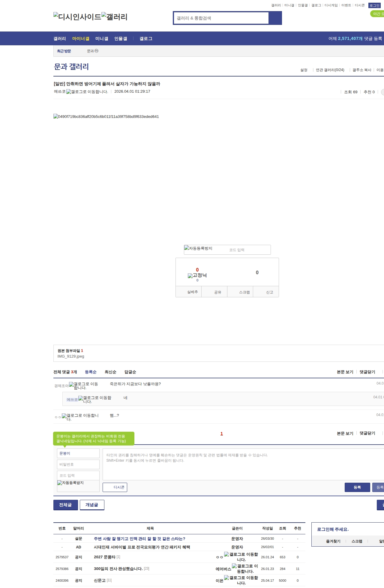Image resolution: width=384 pixels, height=588 pixels.
Task: Open the 갤로그 nav menu
Action: coord(146,38)
